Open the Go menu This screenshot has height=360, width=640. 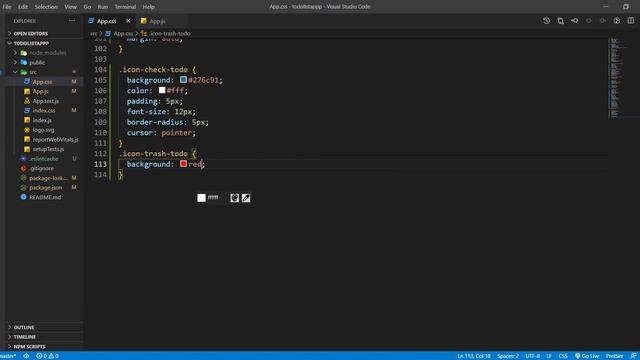point(87,7)
